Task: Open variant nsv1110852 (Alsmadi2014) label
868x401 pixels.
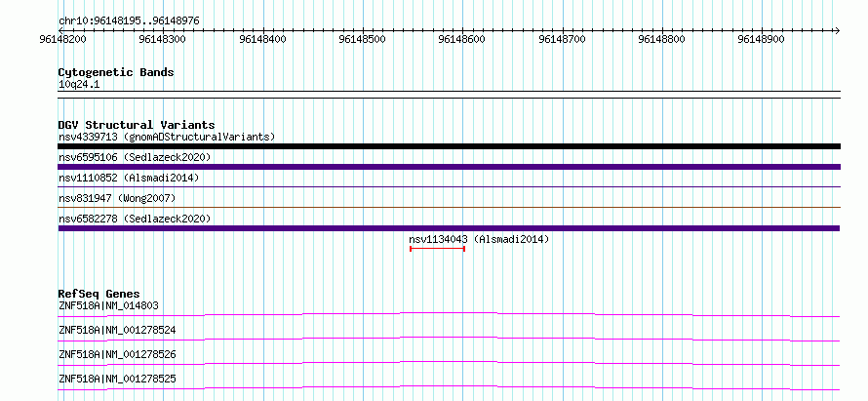Action: (x=129, y=178)
